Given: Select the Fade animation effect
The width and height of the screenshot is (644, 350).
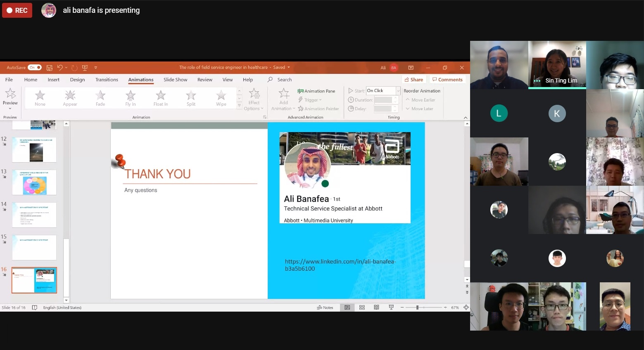Looking at the screenshot, I should pos(100,98).
